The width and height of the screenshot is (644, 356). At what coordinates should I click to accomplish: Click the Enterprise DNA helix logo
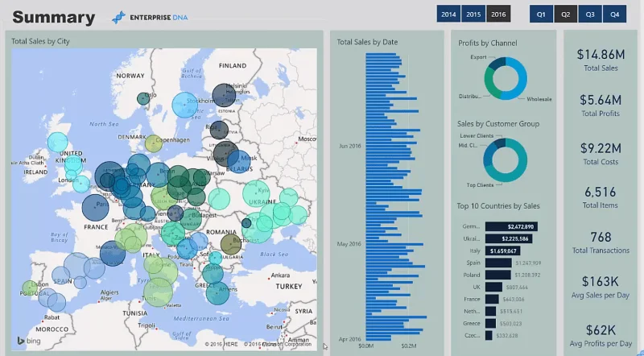tap(118, 18)
